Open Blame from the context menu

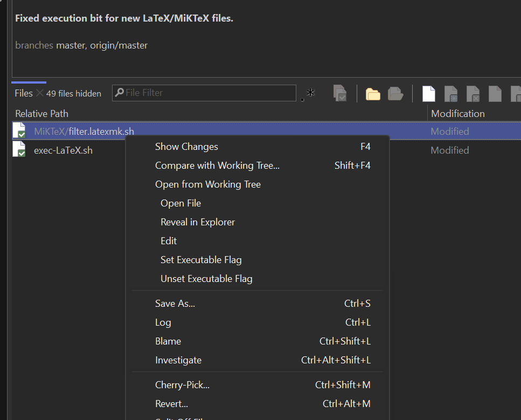pos(168,341)
